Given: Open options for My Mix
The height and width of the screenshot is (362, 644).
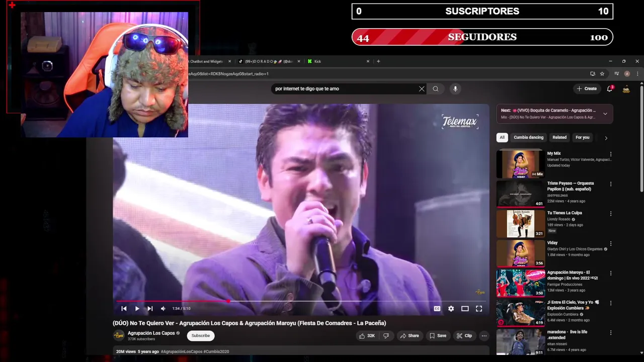Looking at the screenshot, I should (x=611, y=154).
